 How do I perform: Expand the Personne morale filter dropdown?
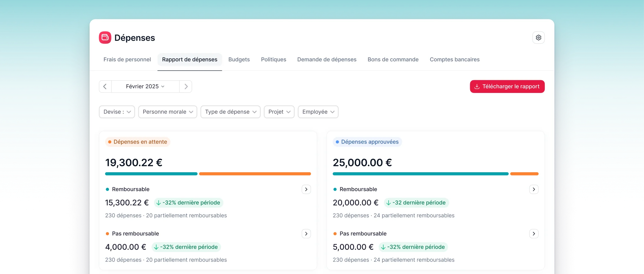pos(168,112)
